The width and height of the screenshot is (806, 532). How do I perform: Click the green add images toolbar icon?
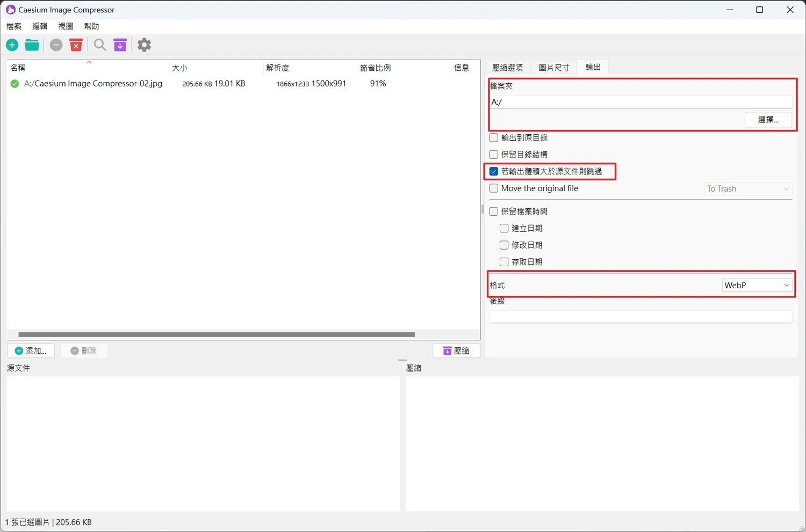pos(12,45)
